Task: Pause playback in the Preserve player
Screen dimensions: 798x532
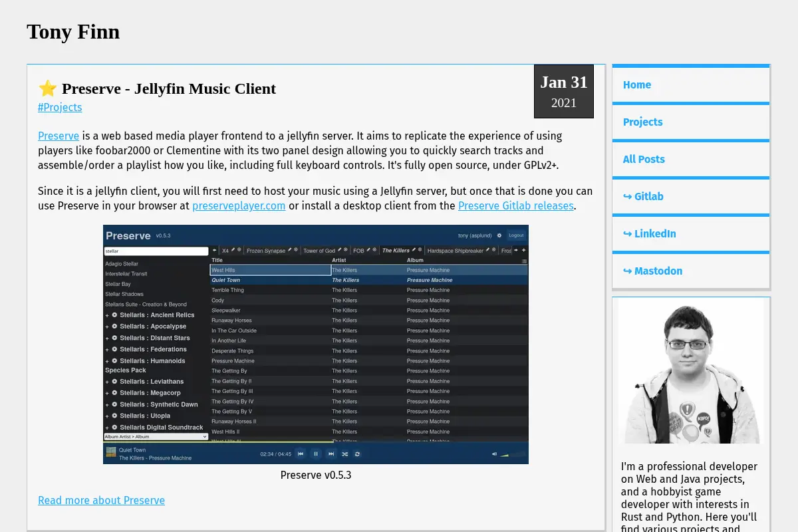Action: (x=316, y=454)
